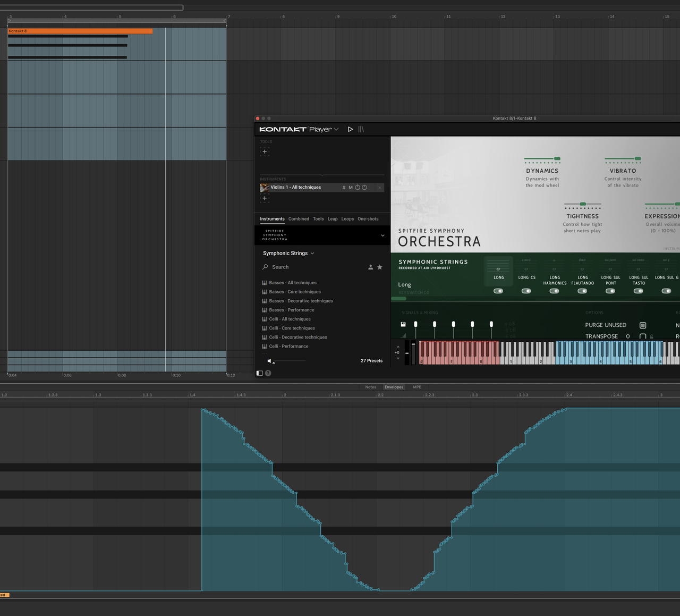
Task: Remove Violins 1 with the X icon
Action: pyautogui.click(x=379, y=188)
